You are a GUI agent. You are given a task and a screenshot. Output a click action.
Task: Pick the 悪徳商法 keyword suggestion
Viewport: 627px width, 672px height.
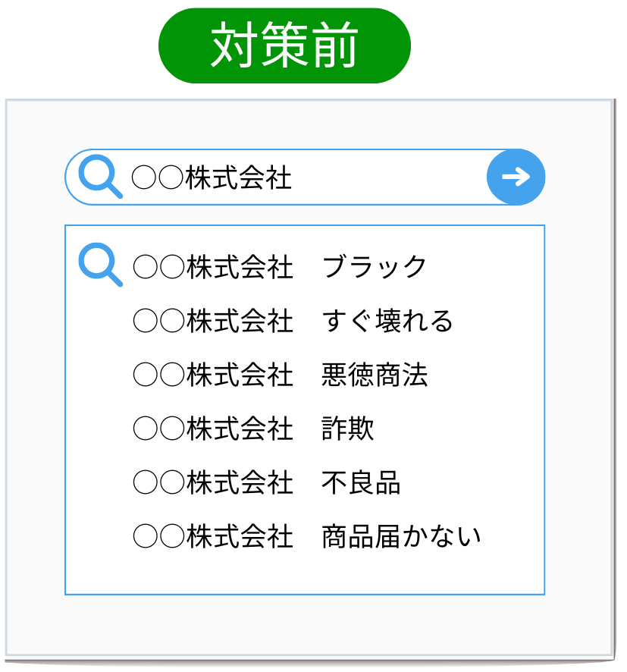click(x=375, y=375)
